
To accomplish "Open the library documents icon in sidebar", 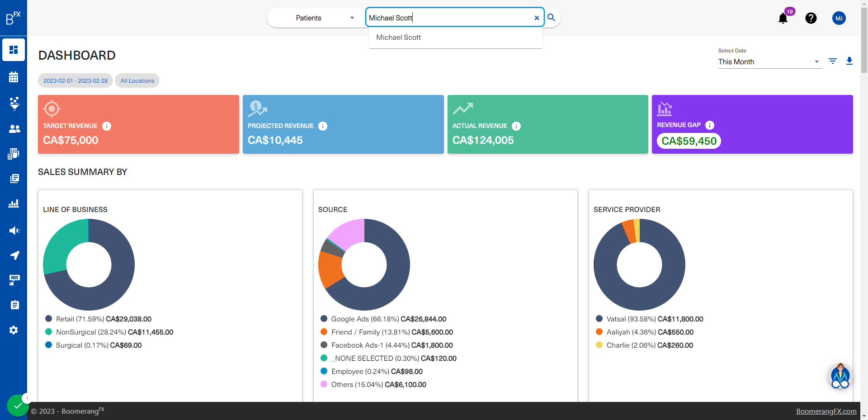I will coord(14,179).
